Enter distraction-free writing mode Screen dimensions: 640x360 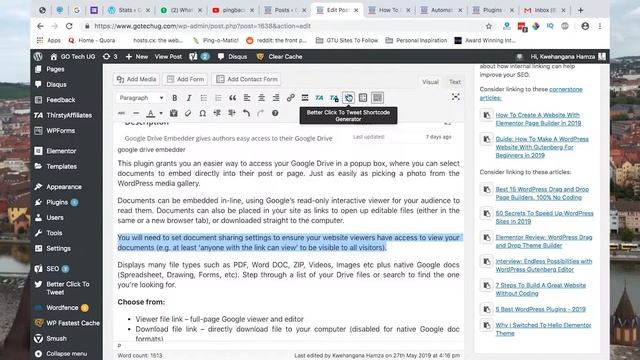coord(456,97)
